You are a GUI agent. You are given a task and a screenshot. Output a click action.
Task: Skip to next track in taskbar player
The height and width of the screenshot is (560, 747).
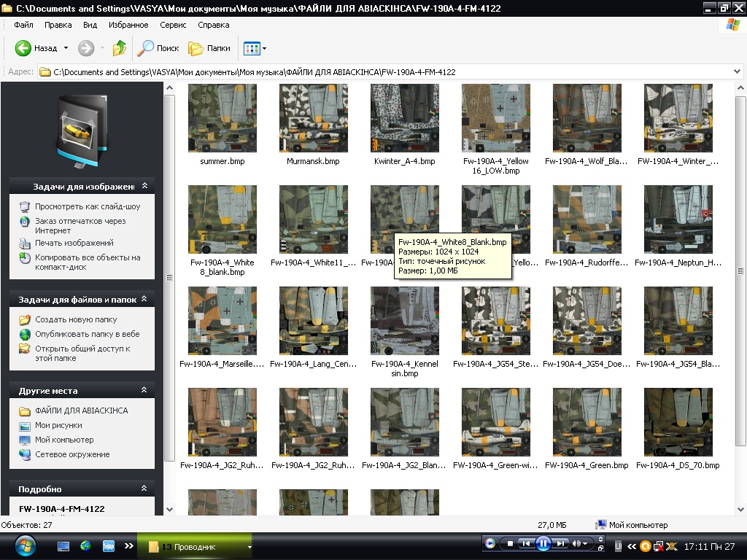click(560, 543)
